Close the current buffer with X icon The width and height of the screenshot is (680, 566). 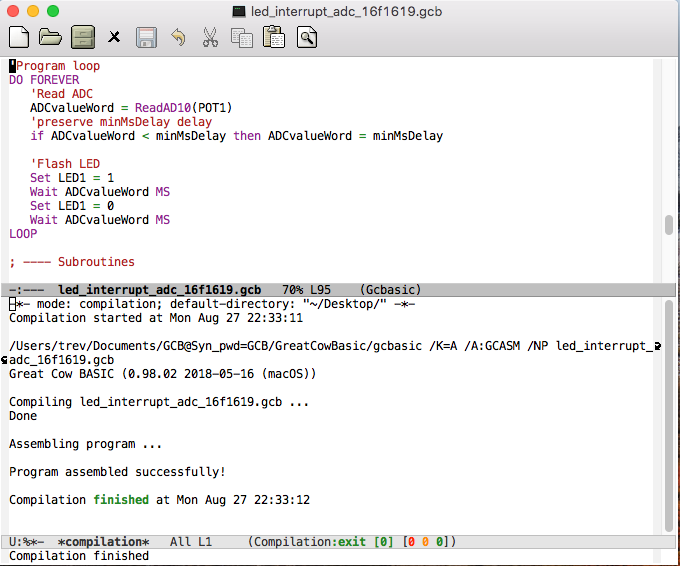(x=114, y=37)
